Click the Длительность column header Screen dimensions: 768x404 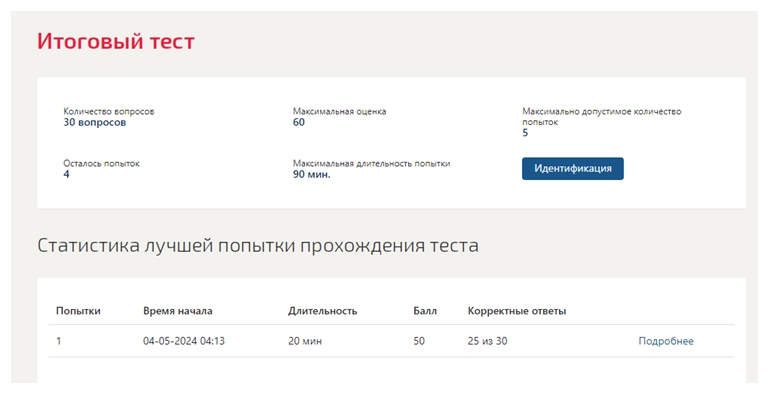322,311
